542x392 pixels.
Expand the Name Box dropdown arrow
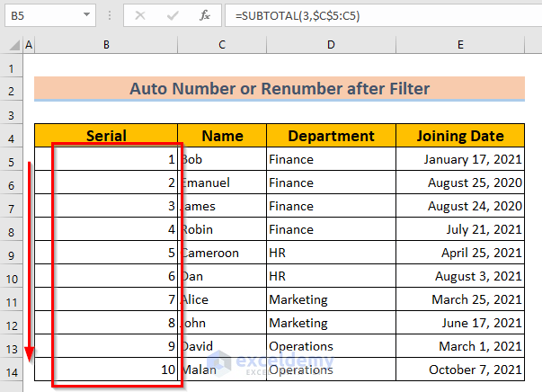85,15
